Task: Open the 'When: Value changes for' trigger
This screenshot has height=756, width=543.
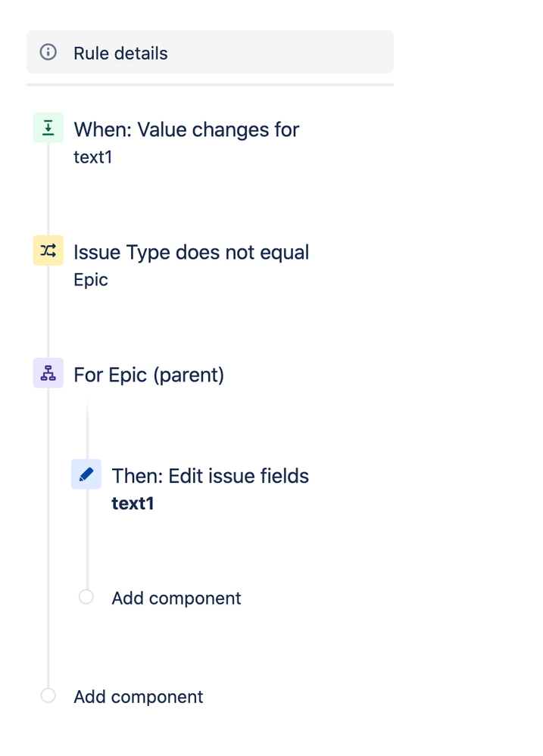Action: tap(186, 129)
